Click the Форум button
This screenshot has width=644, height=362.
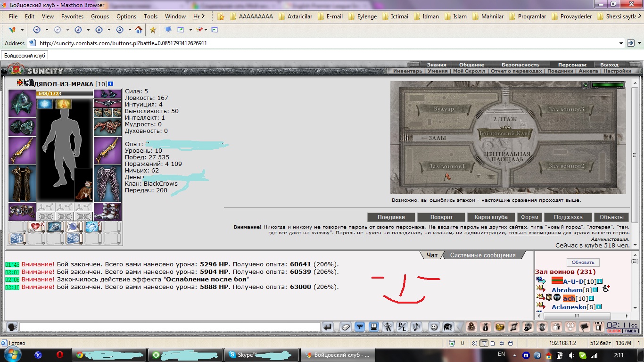529,217
